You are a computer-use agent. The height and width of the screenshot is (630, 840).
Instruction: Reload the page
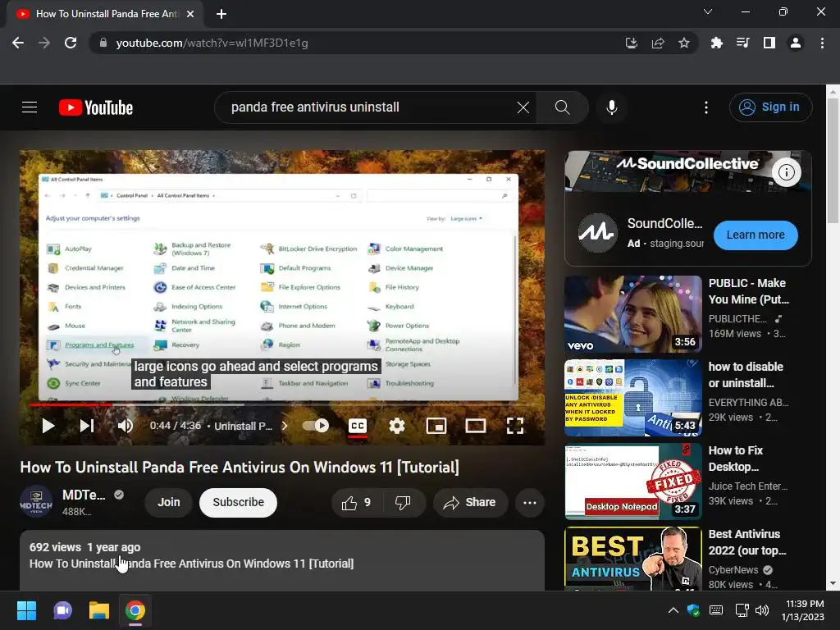71,43
